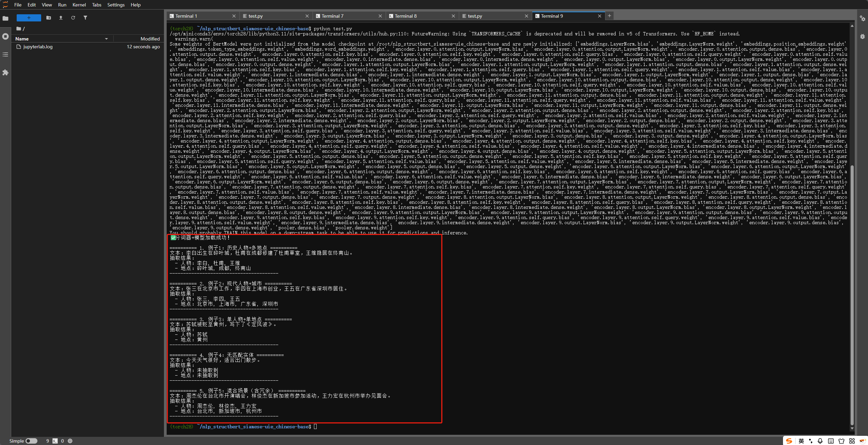Open the Run menu
This screenshot has width=868, height=445.
coord(62,5)
